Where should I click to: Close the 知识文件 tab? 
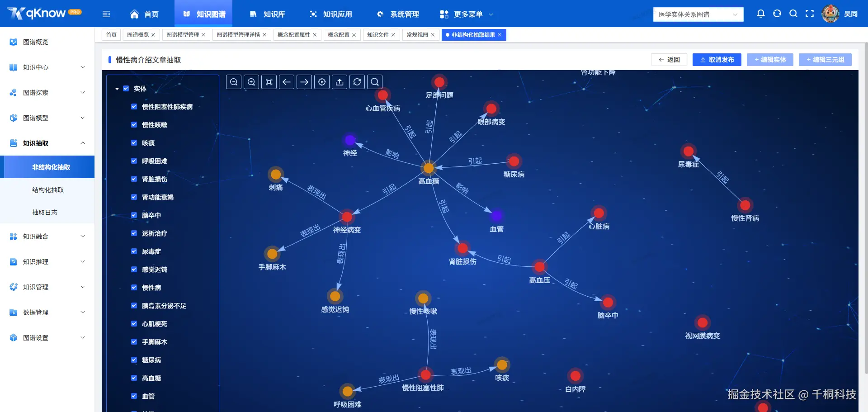click(x=393, y=35)
